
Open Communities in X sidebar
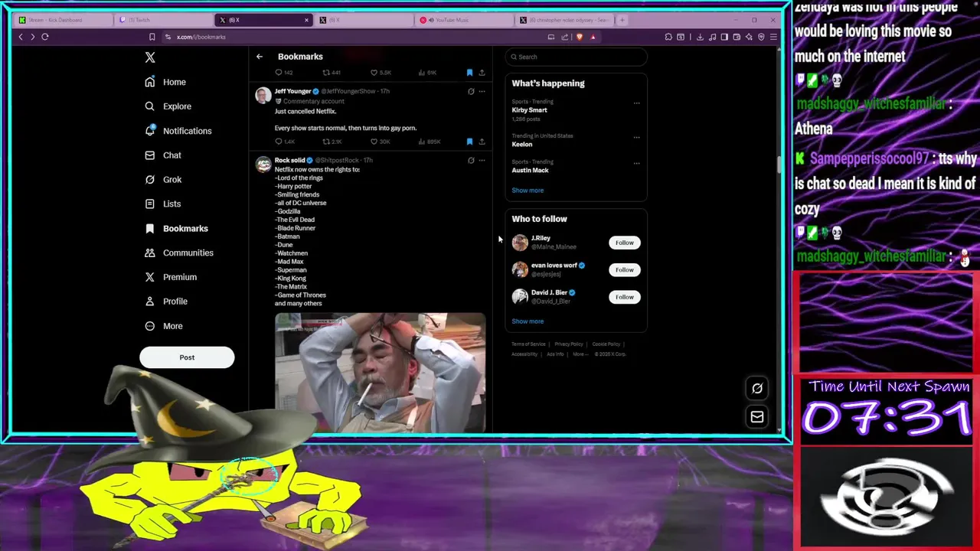[179, 253]
